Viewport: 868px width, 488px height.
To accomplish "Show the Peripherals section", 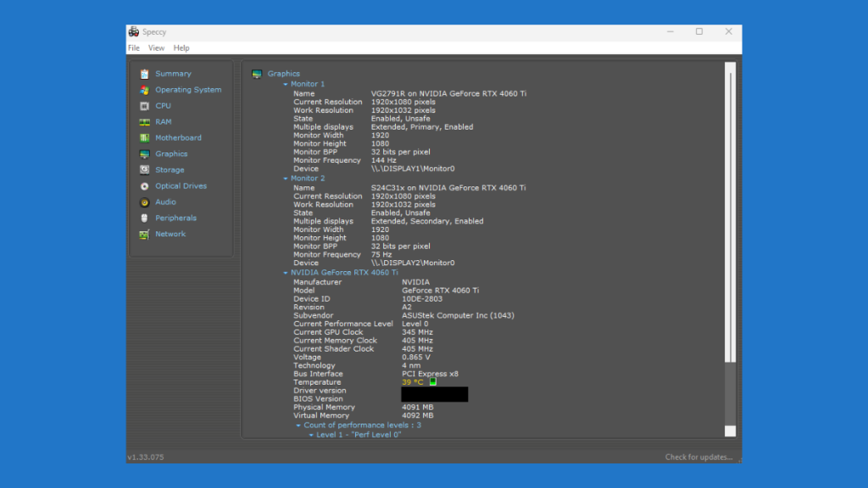I will pos(176,218).
